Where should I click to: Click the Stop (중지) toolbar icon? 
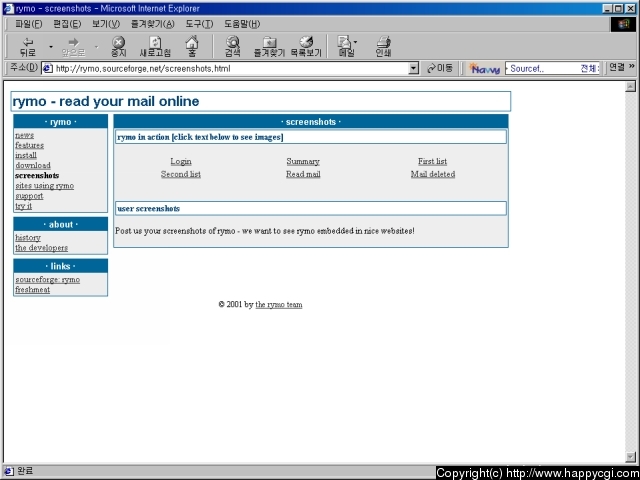[x=118, y=47]
